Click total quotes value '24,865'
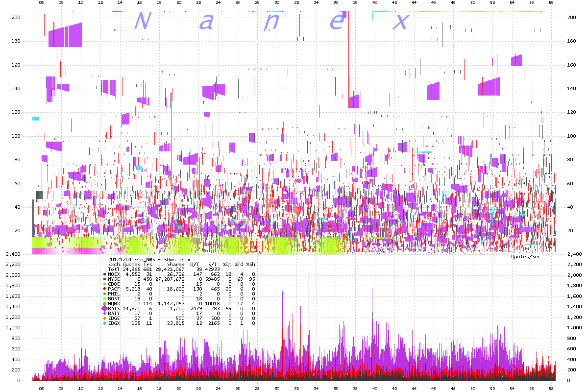Image resolution: width=588 pixels, height=392 pixels. tap(131, 269)
